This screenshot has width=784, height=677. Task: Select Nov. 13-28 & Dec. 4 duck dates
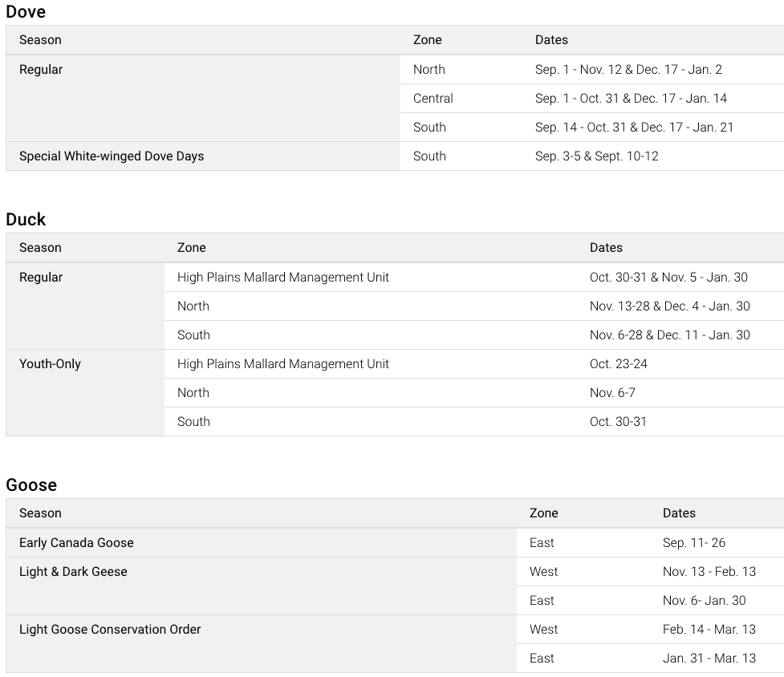[x=669, y=306]
